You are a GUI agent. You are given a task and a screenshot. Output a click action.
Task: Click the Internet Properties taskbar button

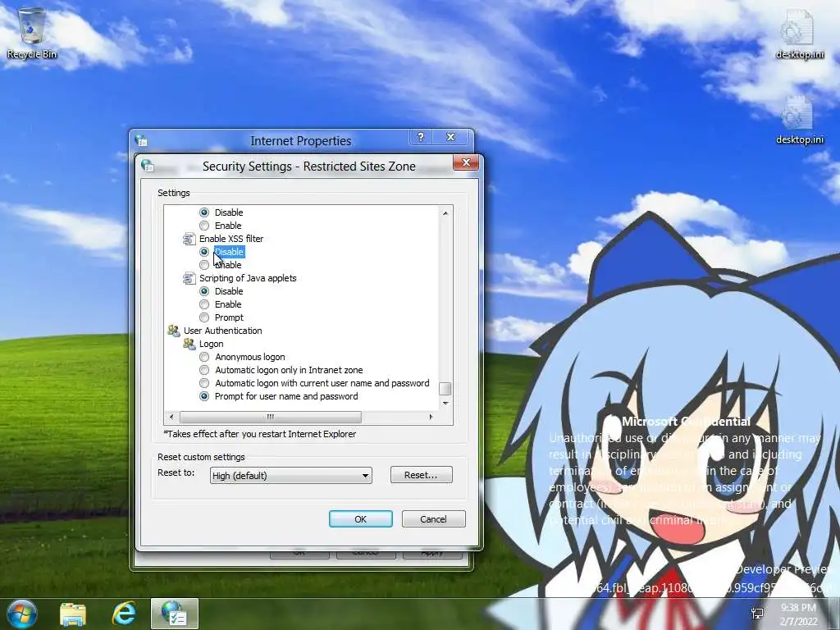click(x=175, y=614)
